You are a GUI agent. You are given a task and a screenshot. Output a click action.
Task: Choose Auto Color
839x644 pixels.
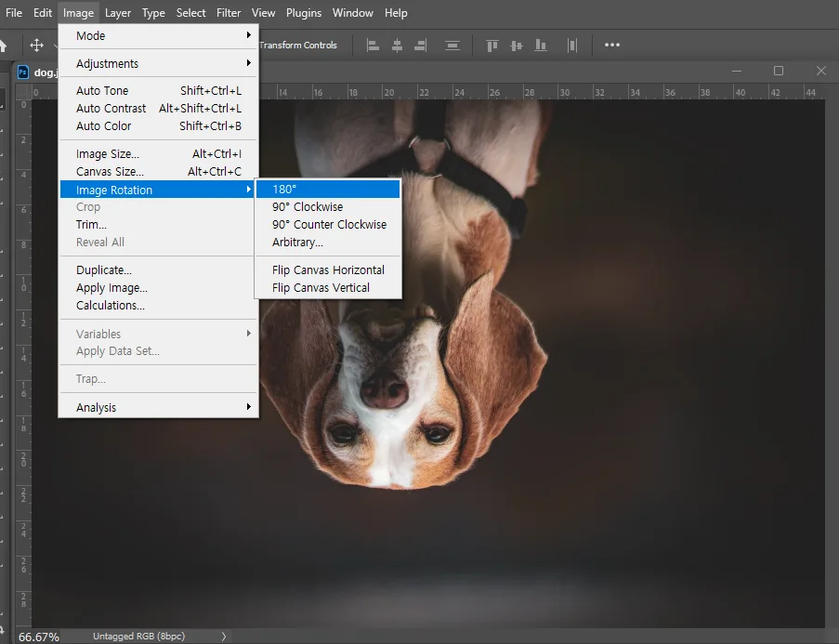[x=159, y=125]
